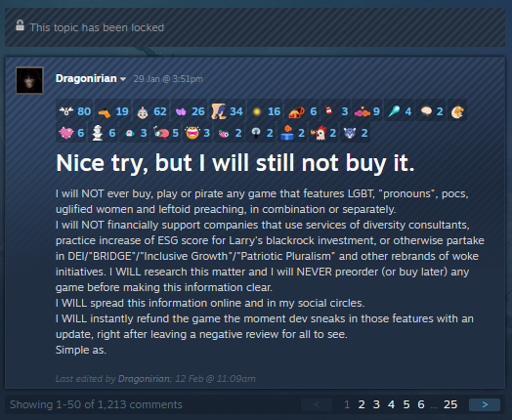Click the 29 Jan post timestamp
Screen dimensions: 512x420
(x=168, y=79)
